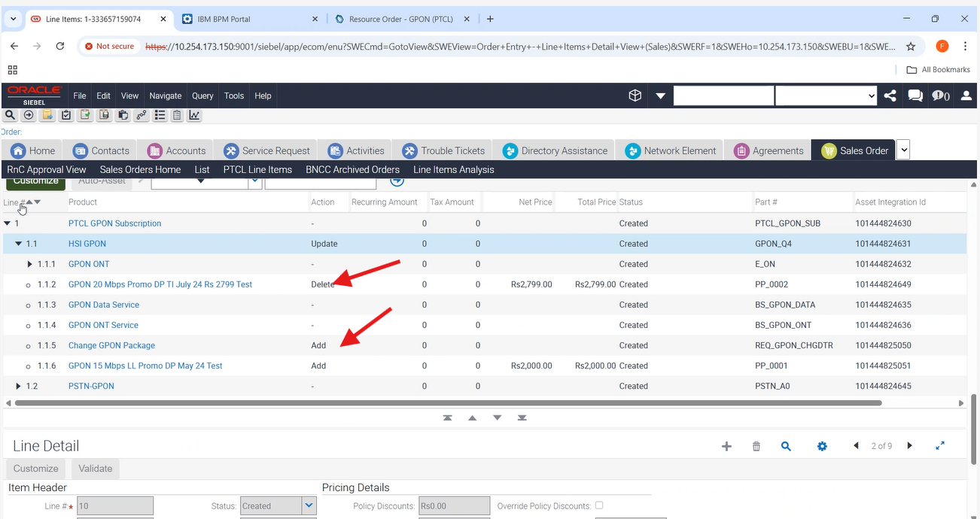980x519 pixels.
Task: Click the Validate button
Action: pyautogui.click(x=96, y=469)
